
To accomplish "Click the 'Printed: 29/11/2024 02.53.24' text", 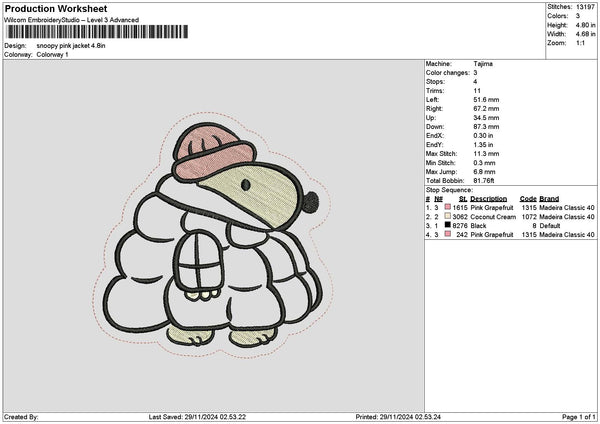I will tap(398, 417).
